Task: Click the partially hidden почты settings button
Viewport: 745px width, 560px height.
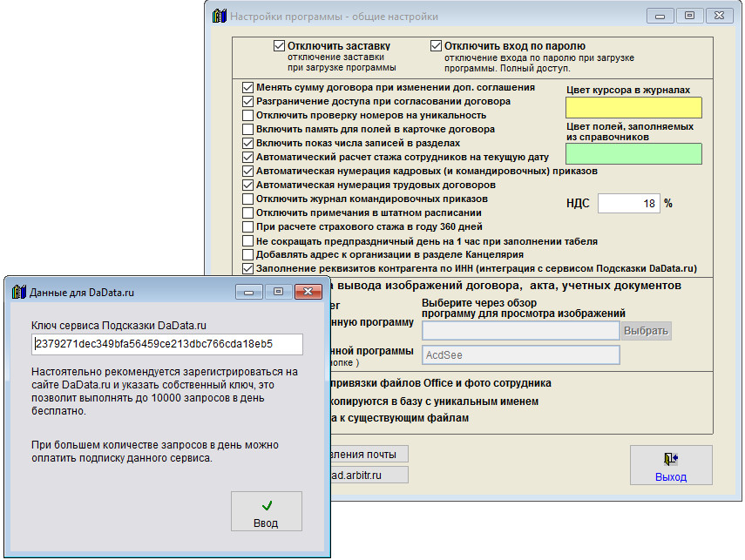Action: [x=369, y=454]
